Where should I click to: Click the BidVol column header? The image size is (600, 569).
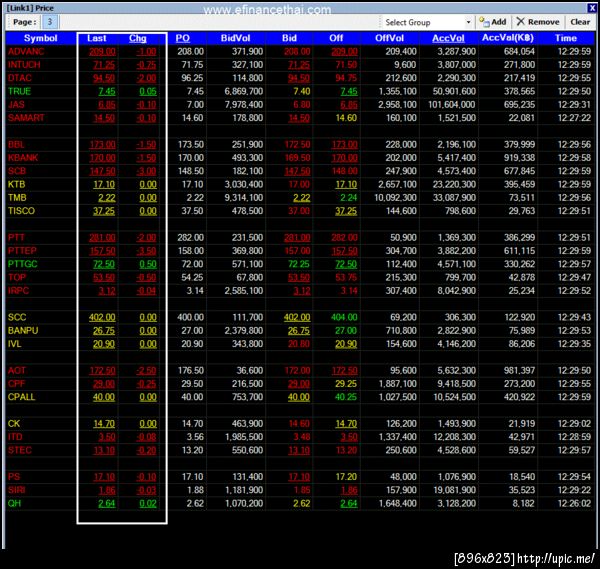click(x=235, y=38)
